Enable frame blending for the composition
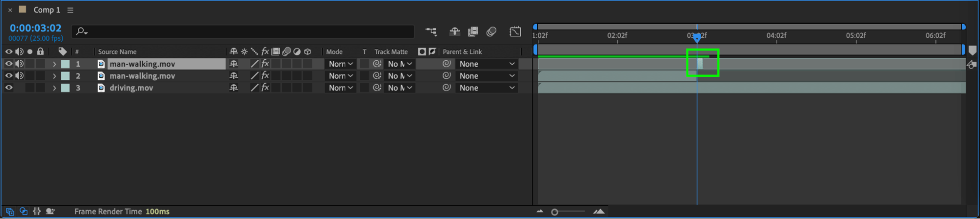This screenshot has height=219, width=980. [x=473, y=32]
